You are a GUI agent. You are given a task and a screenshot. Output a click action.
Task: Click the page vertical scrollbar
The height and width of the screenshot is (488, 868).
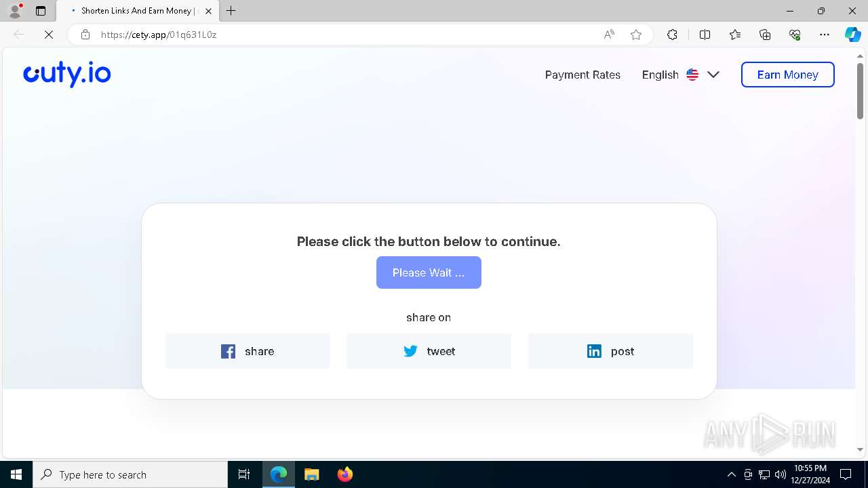point(860,91)
